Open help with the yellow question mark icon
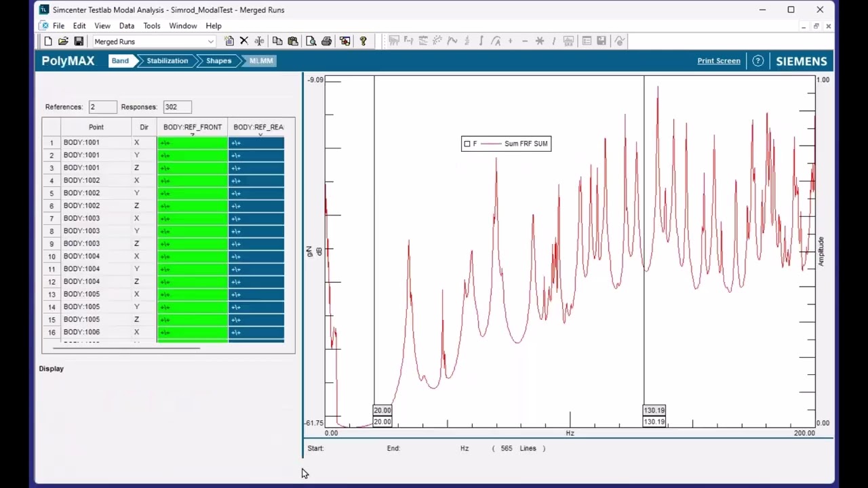Viewport: 868px width, 488px height. [363, 41]
